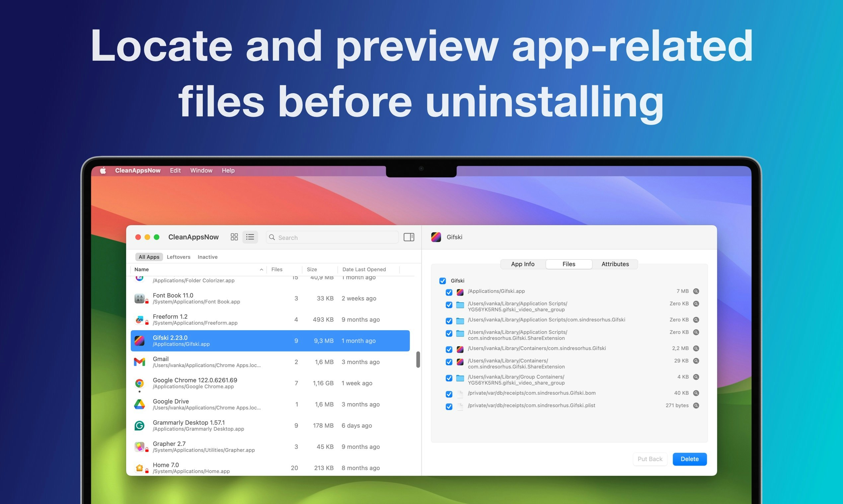Select the Grapher 2.7 row

[x=270, y=447]
